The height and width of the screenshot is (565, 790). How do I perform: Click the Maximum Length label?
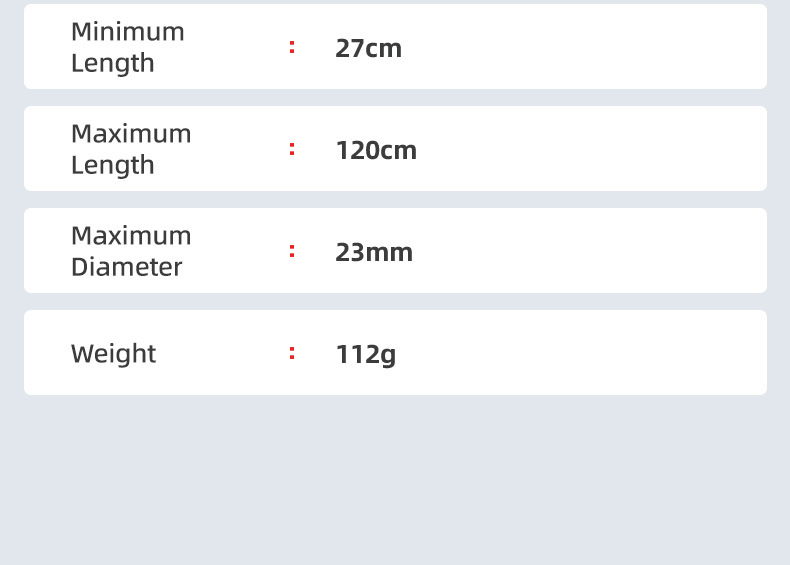click(130, 149)
